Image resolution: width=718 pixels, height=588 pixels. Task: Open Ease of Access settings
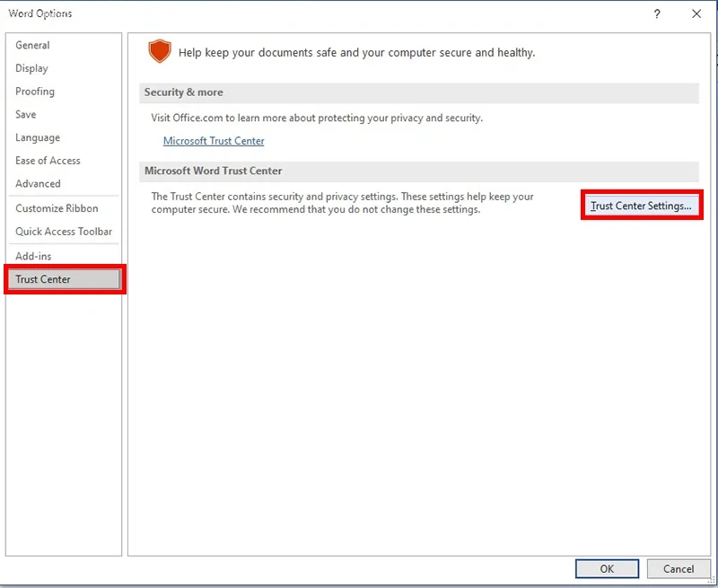pyautogui.click(x=47, y=161)
